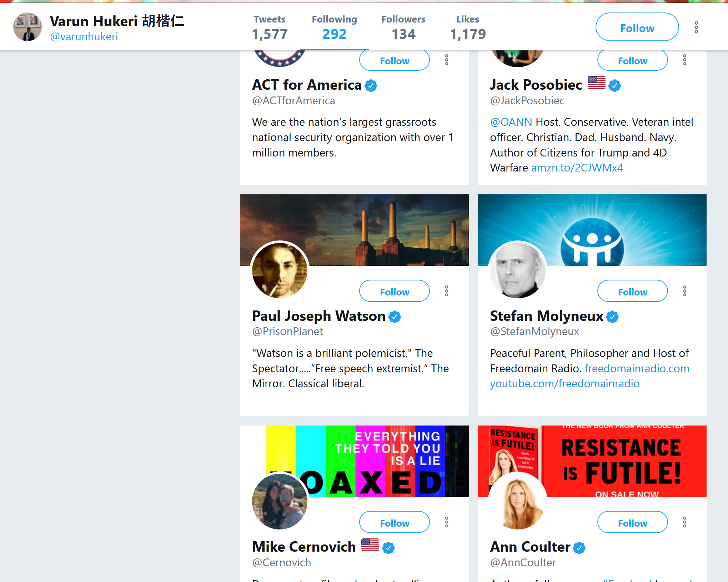
Task: Follow Stefan Molyneux
Action: 632,291
